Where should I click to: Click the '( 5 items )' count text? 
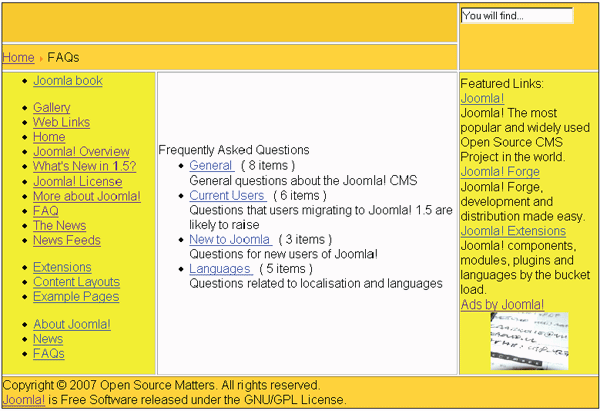[x=286, y=269]
